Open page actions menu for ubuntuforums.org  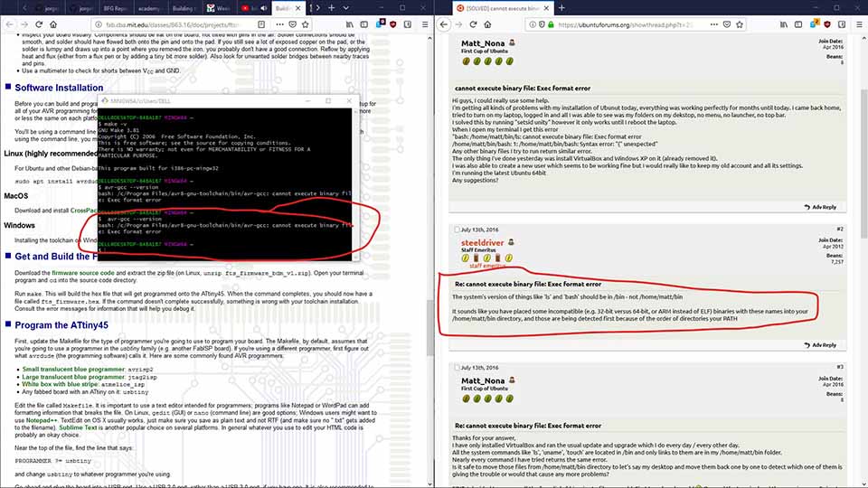(x=713, y=24)
